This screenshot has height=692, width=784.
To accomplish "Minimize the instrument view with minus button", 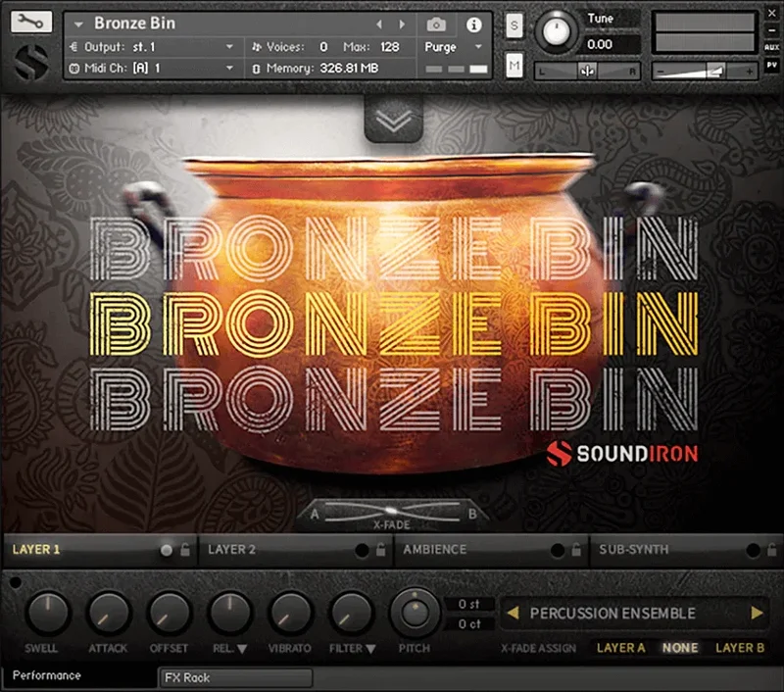I will [x=771, y=30].
